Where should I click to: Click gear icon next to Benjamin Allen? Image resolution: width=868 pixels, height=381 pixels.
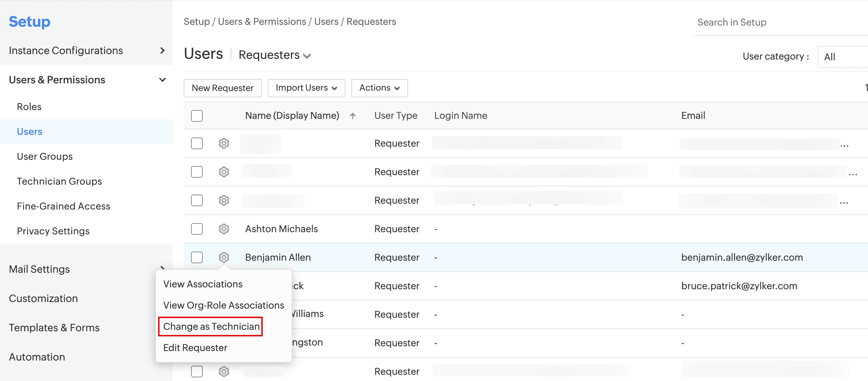(224, 257)
